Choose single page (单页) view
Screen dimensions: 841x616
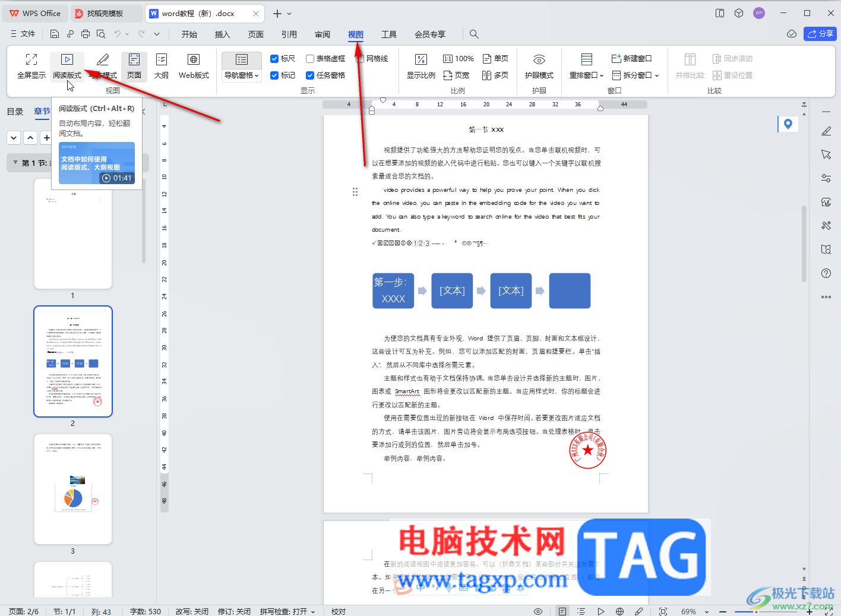[495, 59]
